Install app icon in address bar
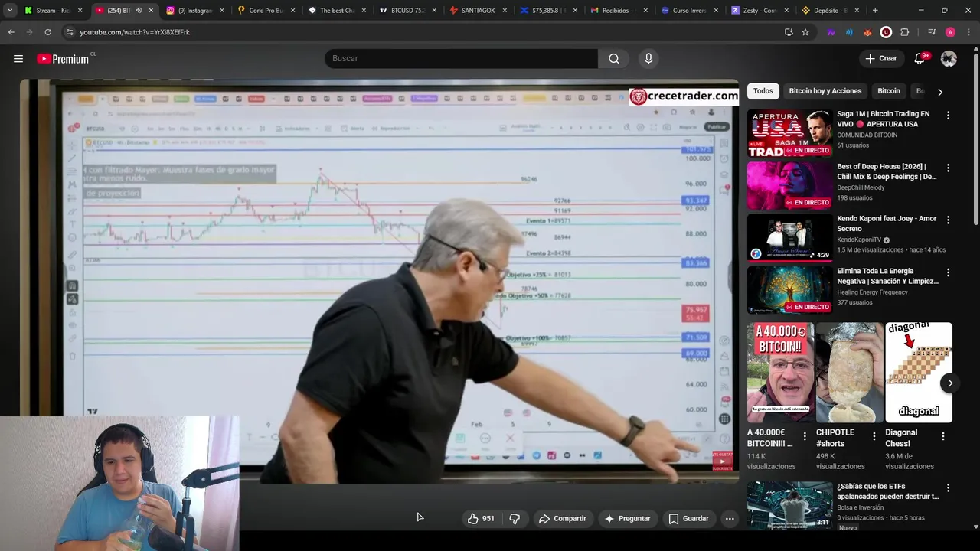This screenshot has height=551, width=980. pyautogui.click(x=789, y=32)
